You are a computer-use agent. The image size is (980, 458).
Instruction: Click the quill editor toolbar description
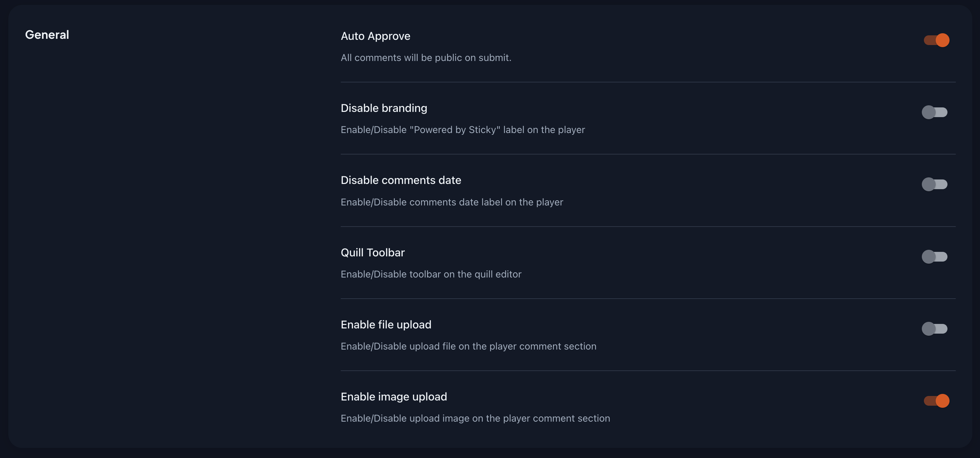pyautogui.click(x=431, y=274)
